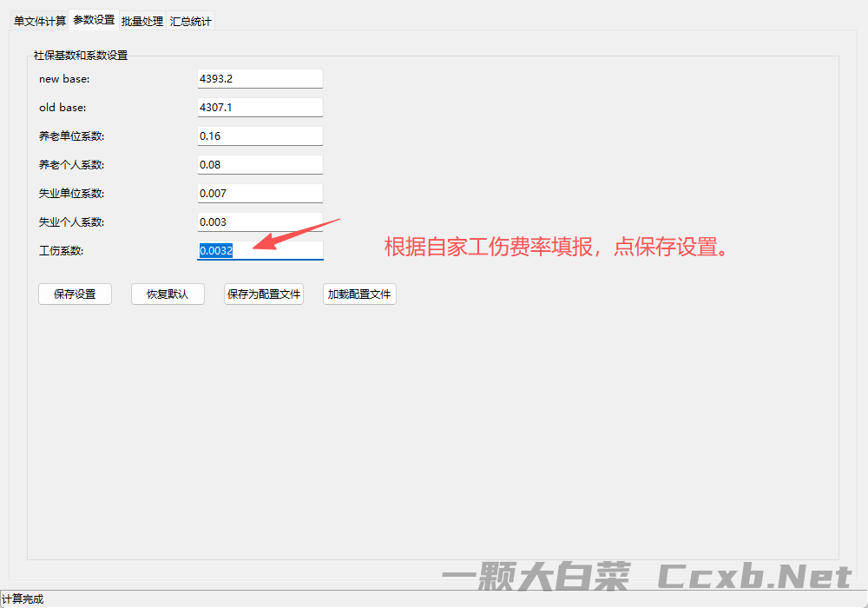The image size is (868, 608).
Task: Click into the 失业单位系数 field
Action: [x=260, y=193]
